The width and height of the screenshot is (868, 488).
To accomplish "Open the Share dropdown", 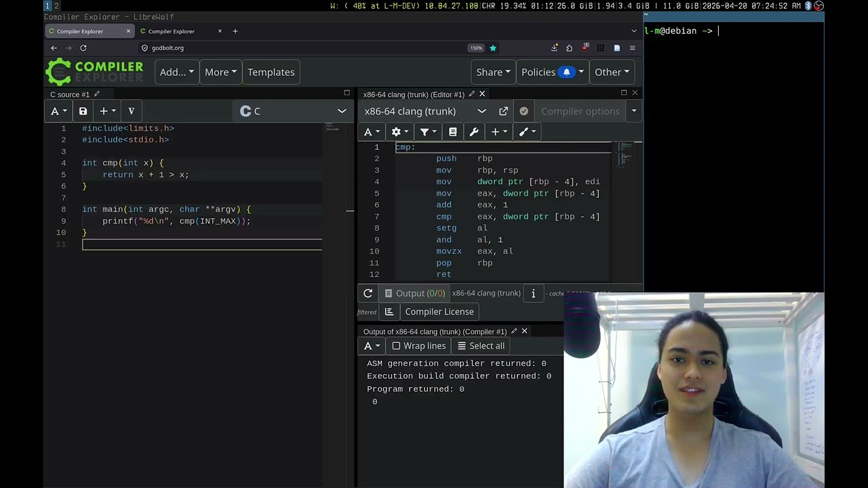I will pos(493,72).
